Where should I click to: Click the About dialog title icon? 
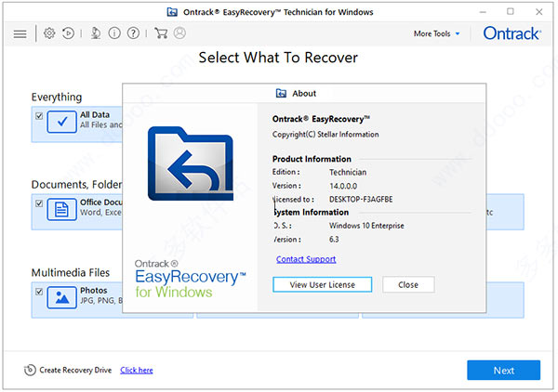click(281, 94)
